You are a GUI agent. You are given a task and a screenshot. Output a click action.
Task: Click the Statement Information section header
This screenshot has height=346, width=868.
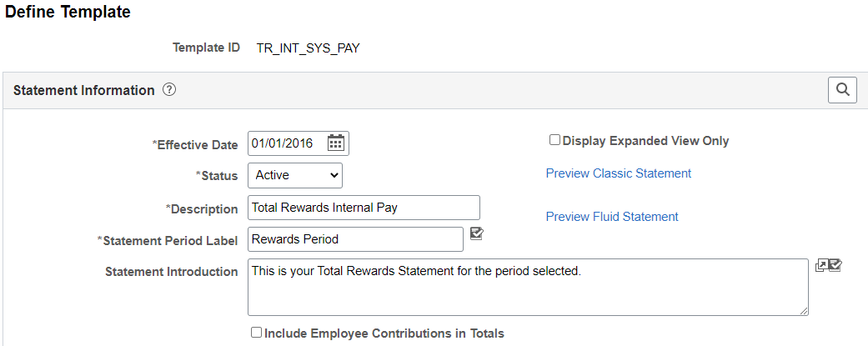coord(84,90)
